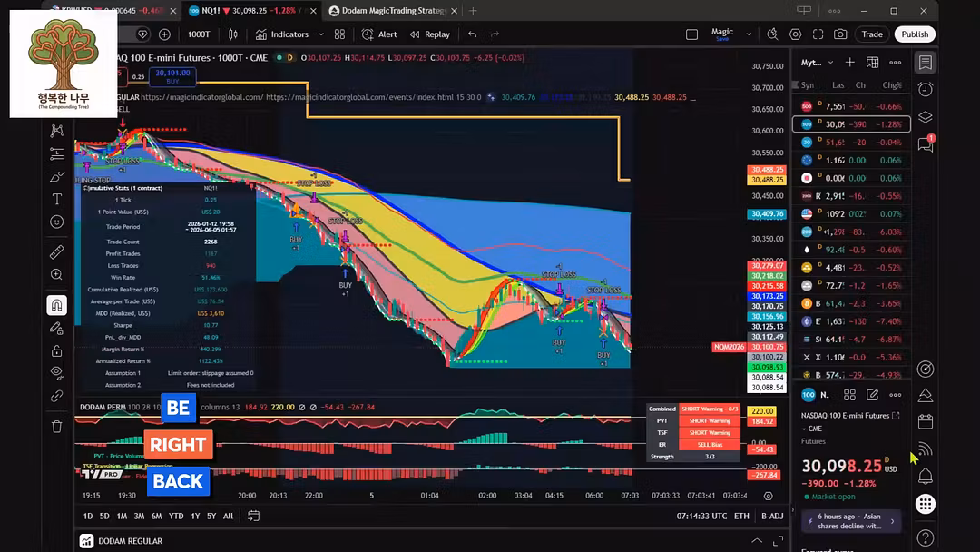Collapse the bottom DODAM REGULAR panel chevron
Image resolution: width=980 pixels, height=552 pixels.
click(756, 541)
